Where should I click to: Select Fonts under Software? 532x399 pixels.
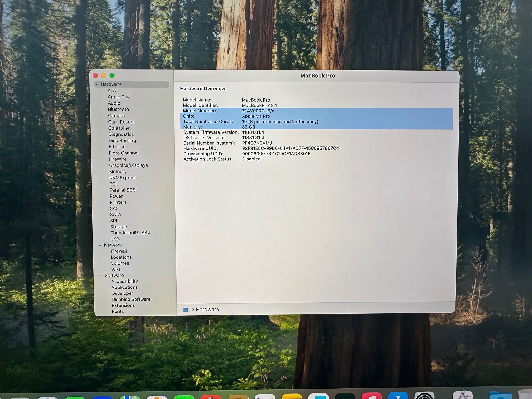pos(118,312)
